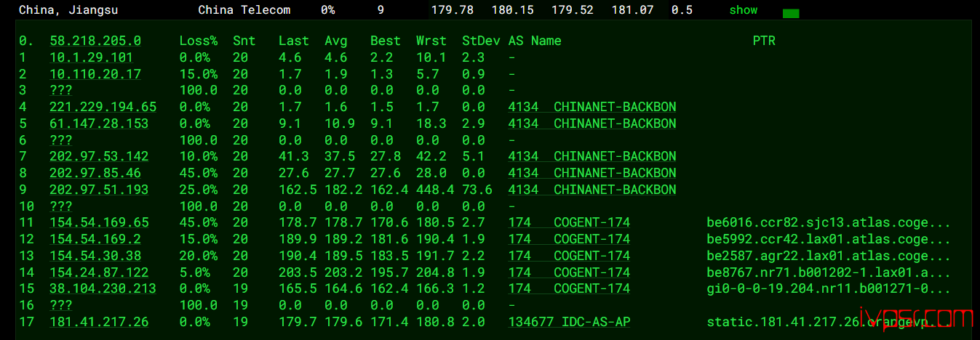
Task: Click the 'Loss%' column header
Action: 199,41
